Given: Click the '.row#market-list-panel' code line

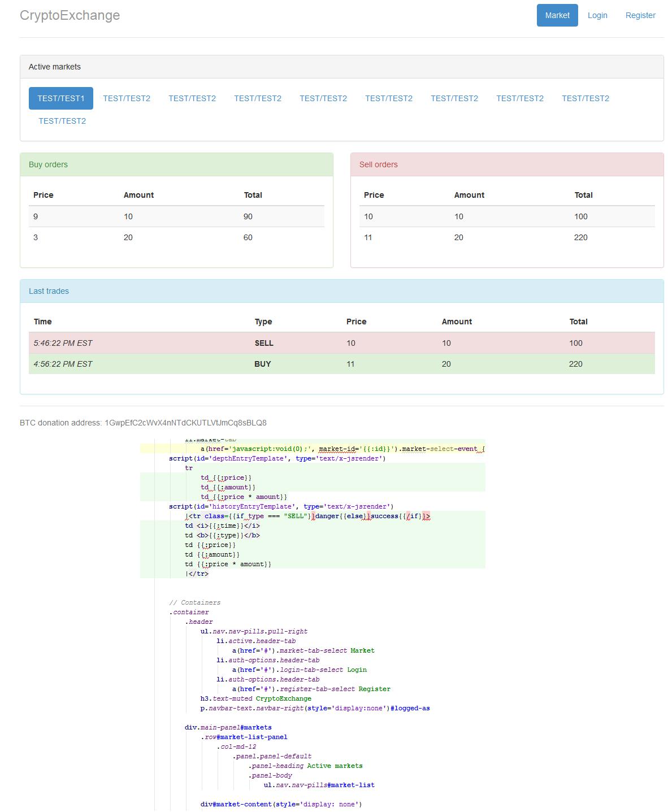Looking at the screenshot, I should click(x=244, y=737).
